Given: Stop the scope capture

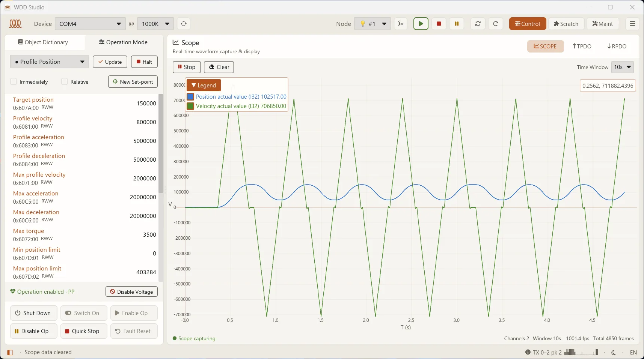Looking at the screenshot, I should (187, 67).
